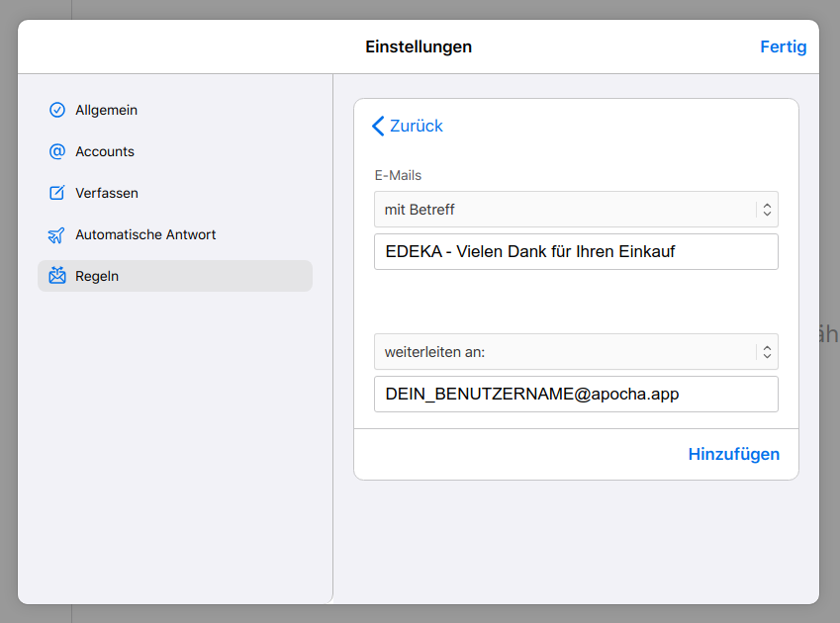Open the 'weiterleiten an:' action dropdown

576,352
